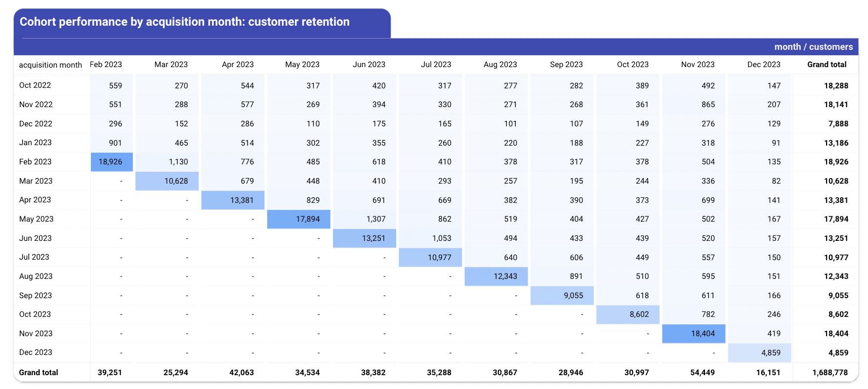Viewport: 868px width, 389px height.
Task: Click the Grand total row label
Action: click(x=39, y=373)
